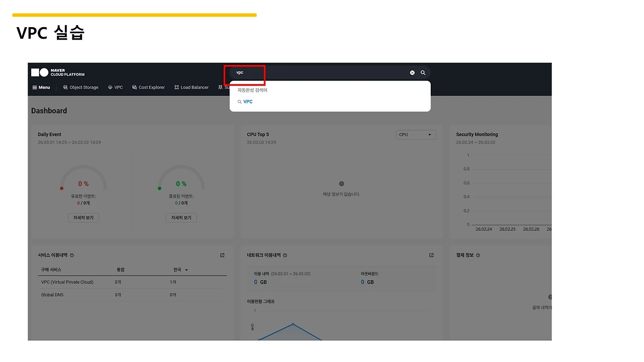Click the VPC (Virtual Private Cloud) row
The image size is (644, 362).
pos(132,282)
